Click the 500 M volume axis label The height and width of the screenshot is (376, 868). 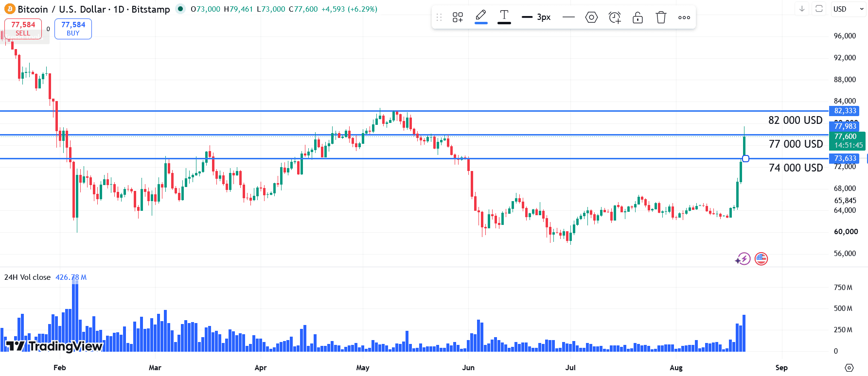(x=843, y=308)
